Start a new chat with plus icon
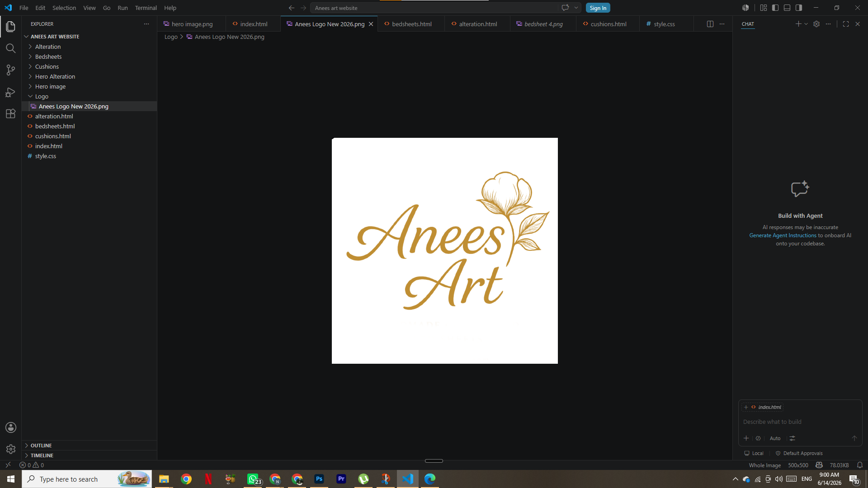The height and width of the screenshot is (488, 868). (x=798, y=24)
